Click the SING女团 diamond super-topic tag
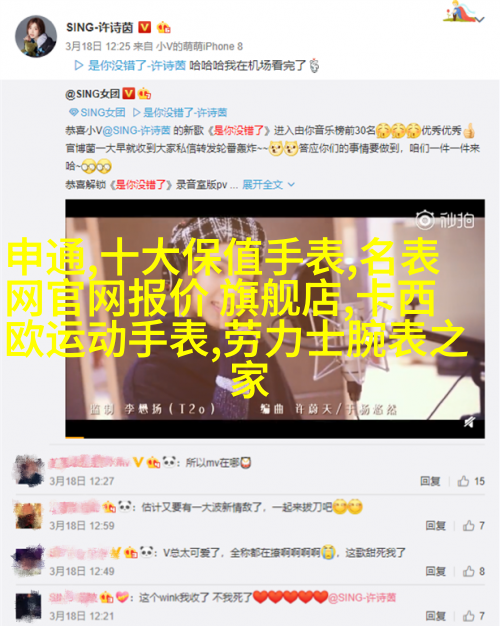 click(x=97, y=113)
